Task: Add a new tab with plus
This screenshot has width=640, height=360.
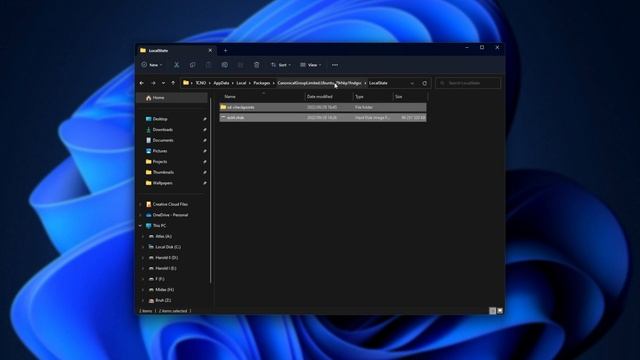Action: tap(225, 51)
